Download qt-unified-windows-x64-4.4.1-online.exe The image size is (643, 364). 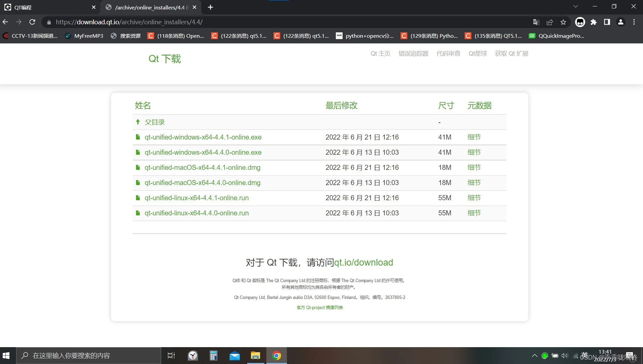click(203, 137)
